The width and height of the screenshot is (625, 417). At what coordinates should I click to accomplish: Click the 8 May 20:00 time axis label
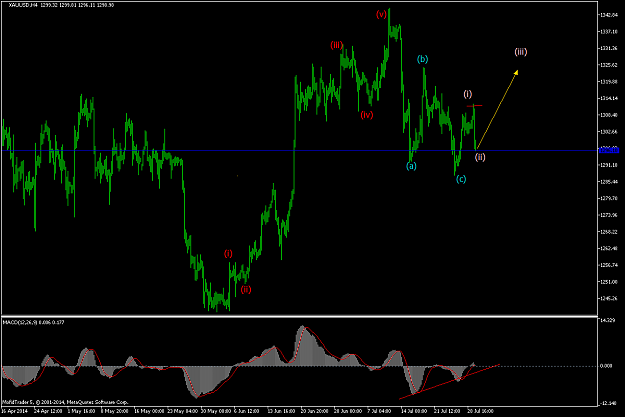[x=114, y=411]
